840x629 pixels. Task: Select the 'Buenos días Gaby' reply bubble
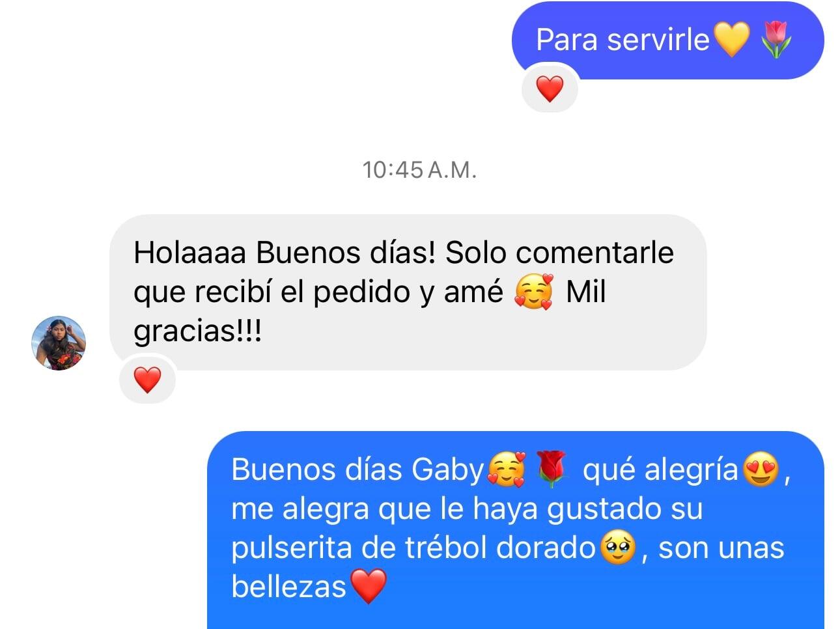[x=516, y=530]
